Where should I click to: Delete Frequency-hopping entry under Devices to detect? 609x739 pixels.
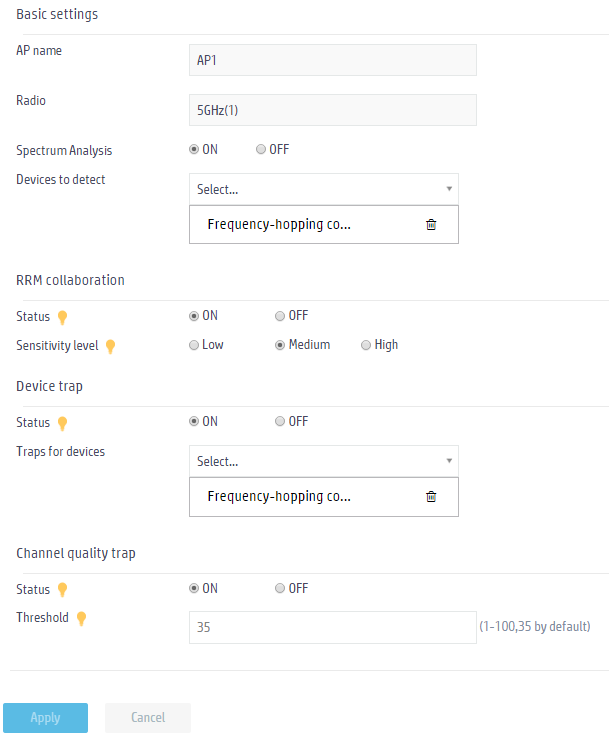click(431, 224)
